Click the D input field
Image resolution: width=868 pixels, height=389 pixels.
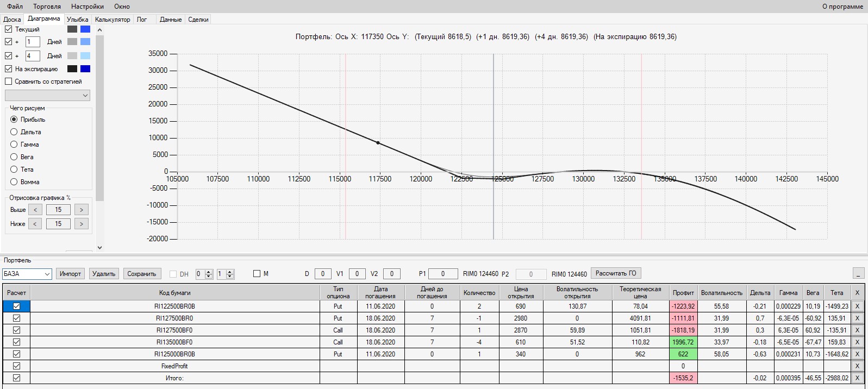323,274
